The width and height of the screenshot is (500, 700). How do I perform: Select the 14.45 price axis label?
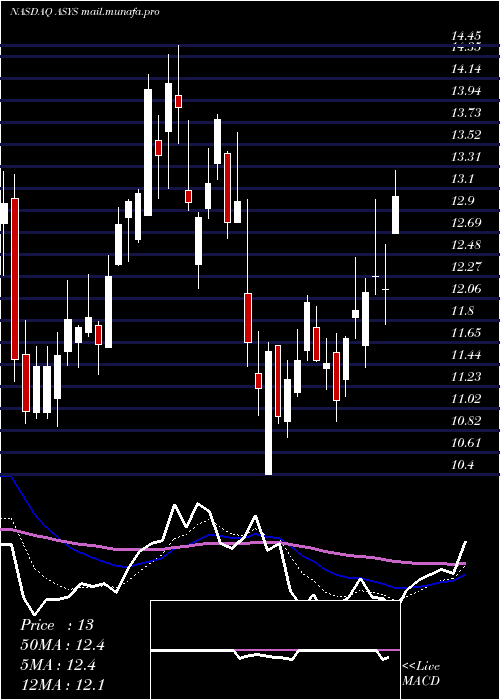467,36
